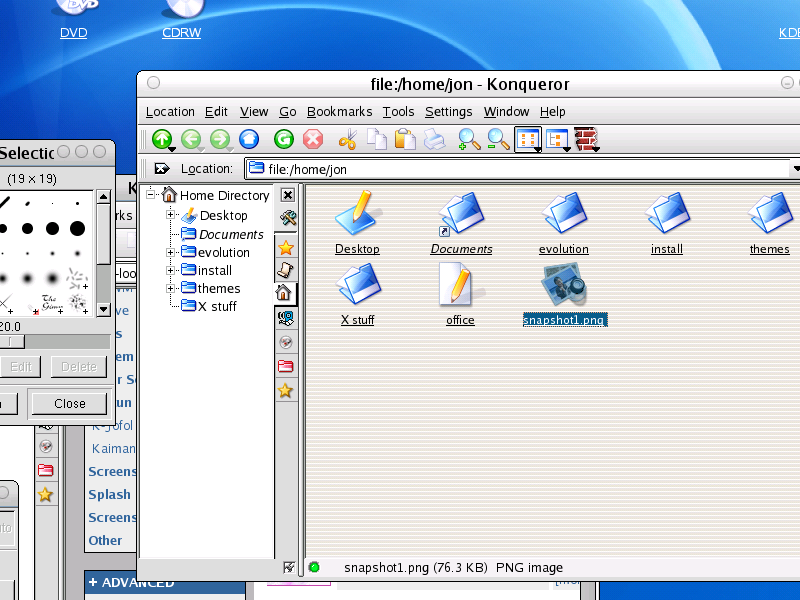This screenshot has width=800, height=600.
Task: Click Other link in background window
Action: click(105, 540)
